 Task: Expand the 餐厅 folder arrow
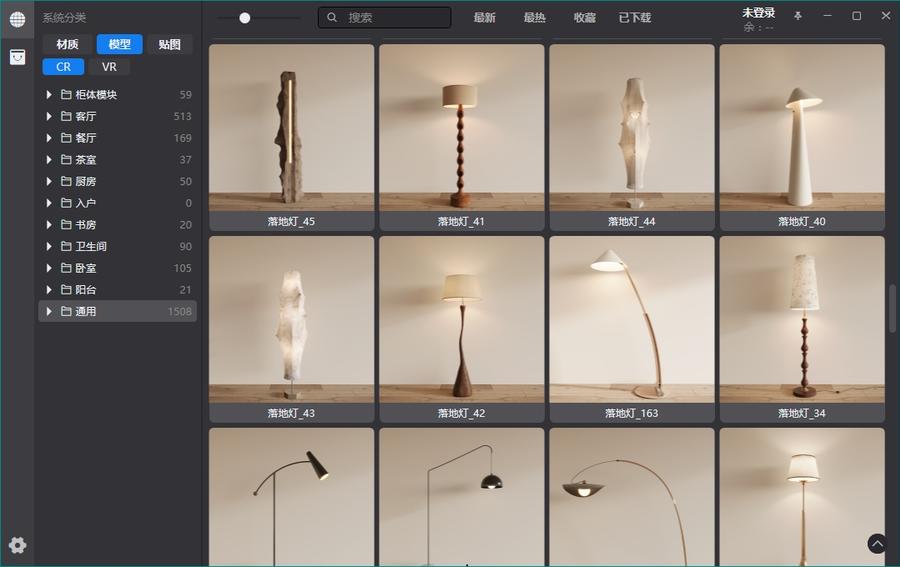pos(49,138)
